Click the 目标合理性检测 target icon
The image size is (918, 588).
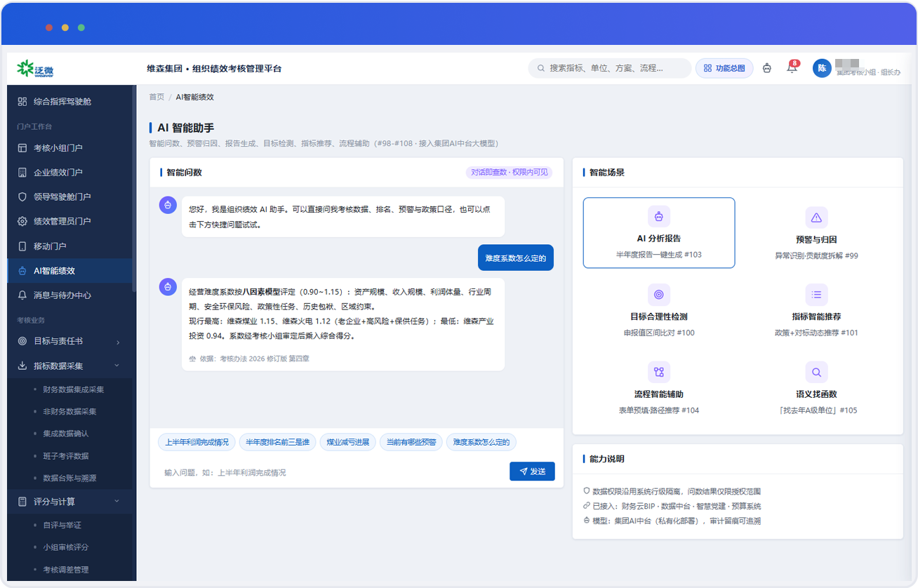659,295
